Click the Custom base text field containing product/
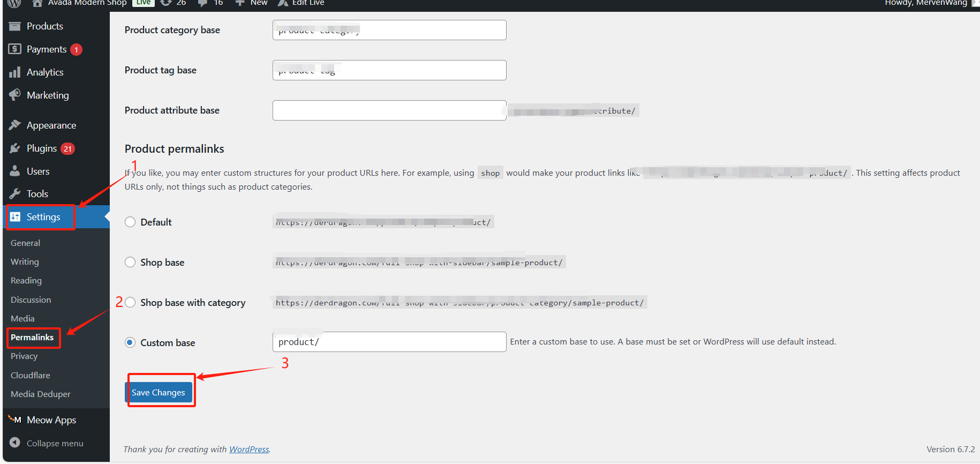Image resolution: width=980 pixels, height=464 pixels. click(x=389, y=342)
